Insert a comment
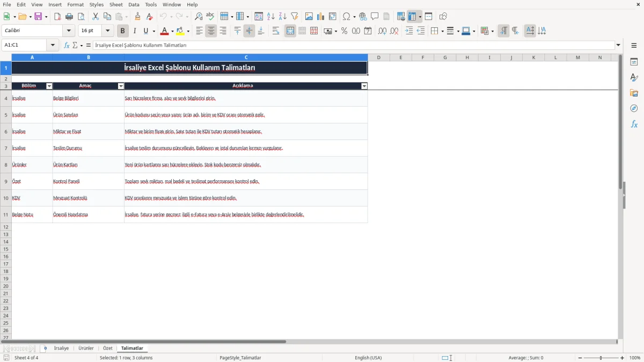The height and width of the screenshot is (362, 644). click(x=375, y=17)
